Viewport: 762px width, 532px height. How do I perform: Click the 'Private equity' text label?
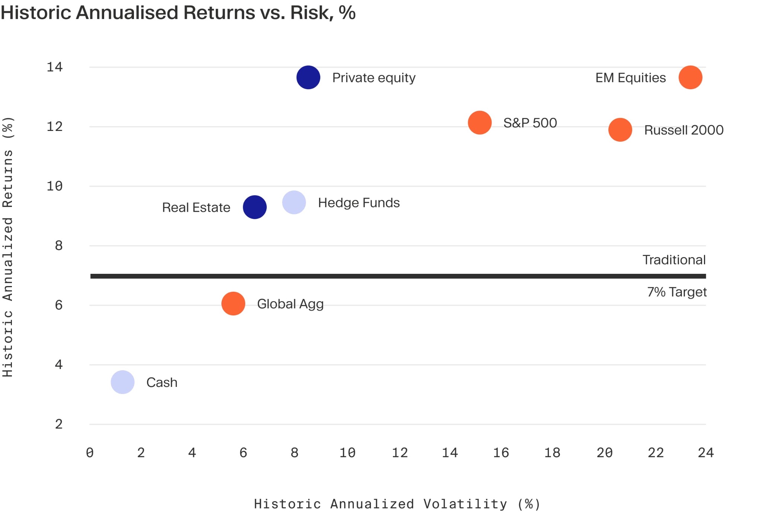(x=374, y=78)
